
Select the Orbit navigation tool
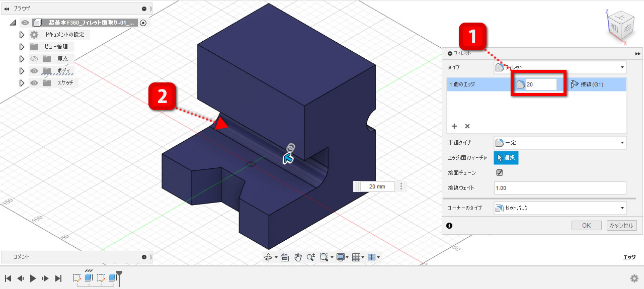(x=269, y=257)
